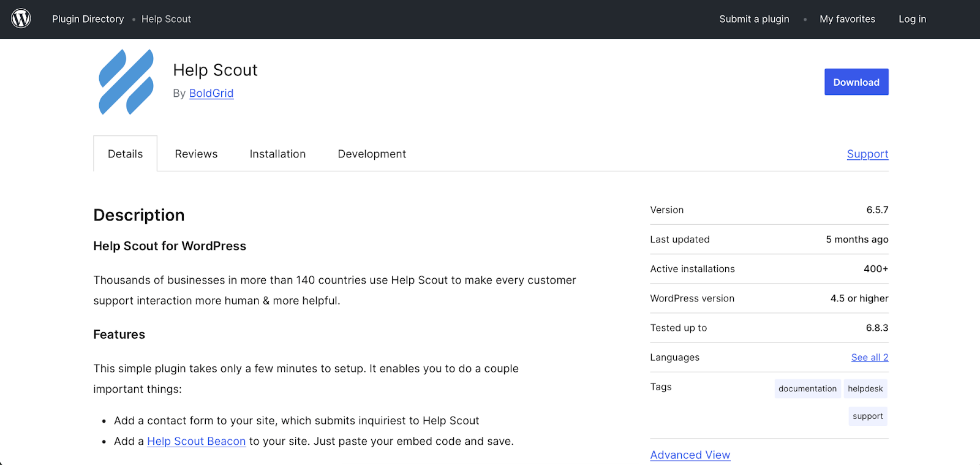
Task: Click the 'WordPress version' label
Action: (x=692, y=298)
